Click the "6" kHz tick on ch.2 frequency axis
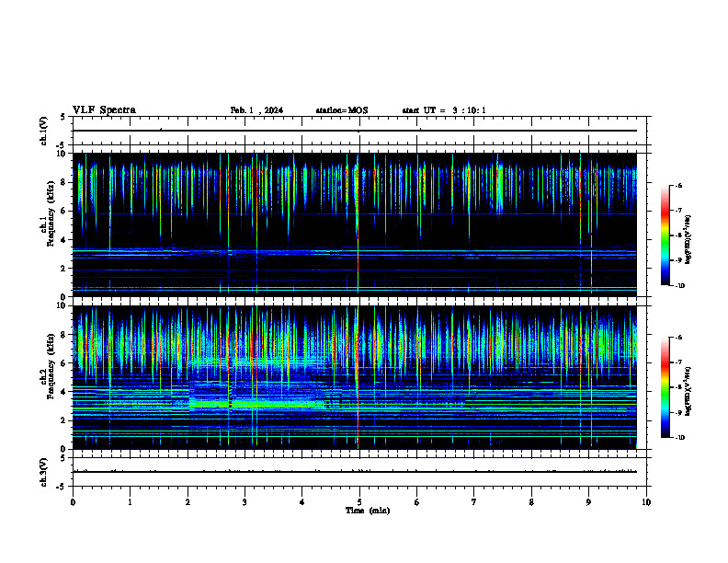The image size is (728, 563). click(63, 363)
